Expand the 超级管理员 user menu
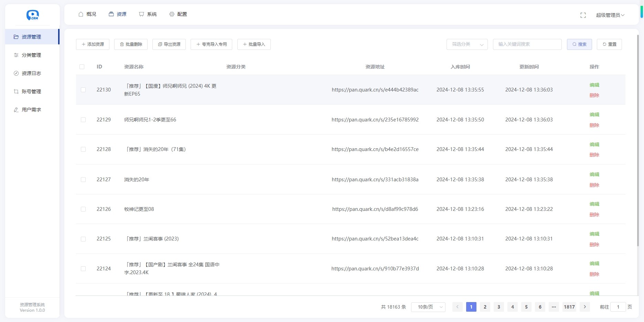This screenshot has width=644, height=322. click(x=610, y=15)
